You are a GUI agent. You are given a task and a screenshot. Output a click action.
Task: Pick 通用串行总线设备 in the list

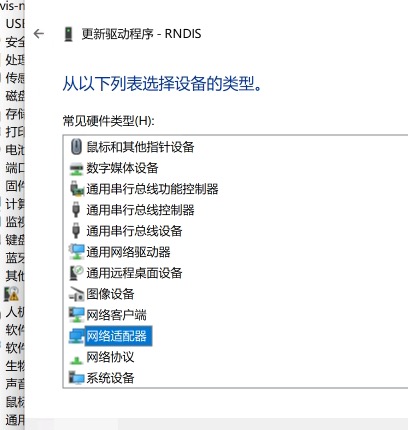[x=134, y=231]
